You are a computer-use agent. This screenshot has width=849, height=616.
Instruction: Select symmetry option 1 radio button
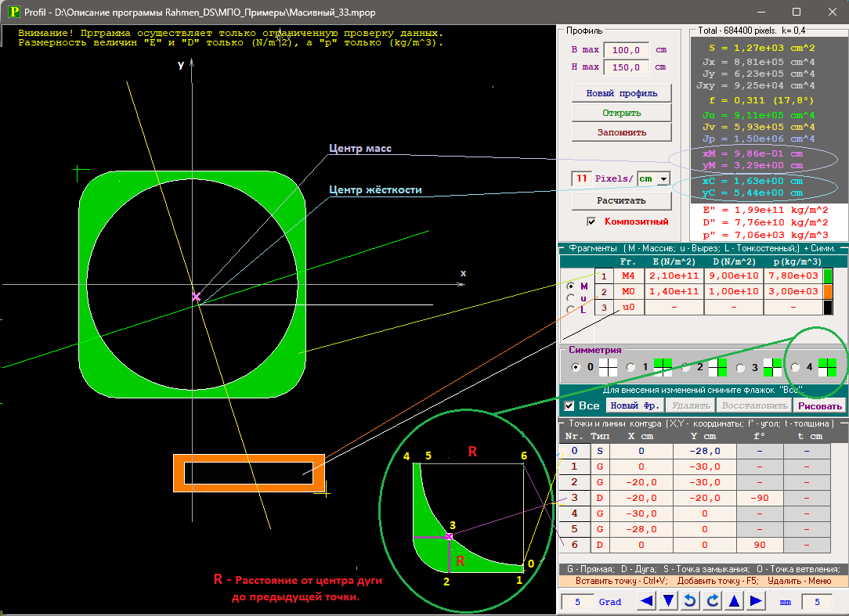[630, 367]
